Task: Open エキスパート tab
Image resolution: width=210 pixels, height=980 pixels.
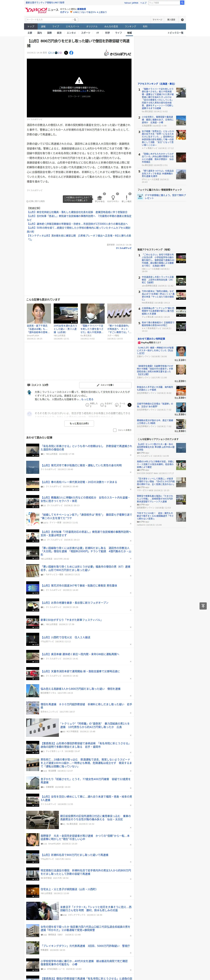Action: (72, 27)
